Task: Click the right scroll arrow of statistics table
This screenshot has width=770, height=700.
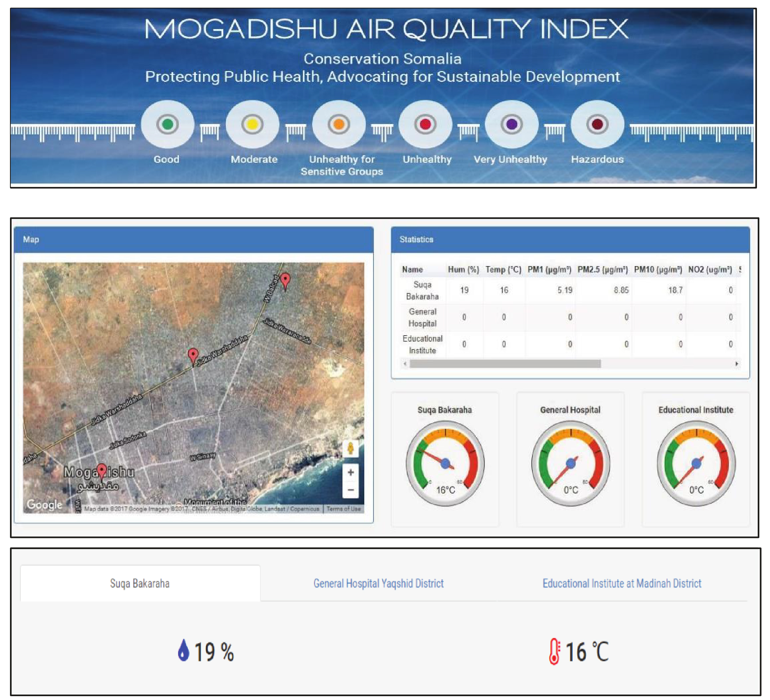Action: click(736, 364)
